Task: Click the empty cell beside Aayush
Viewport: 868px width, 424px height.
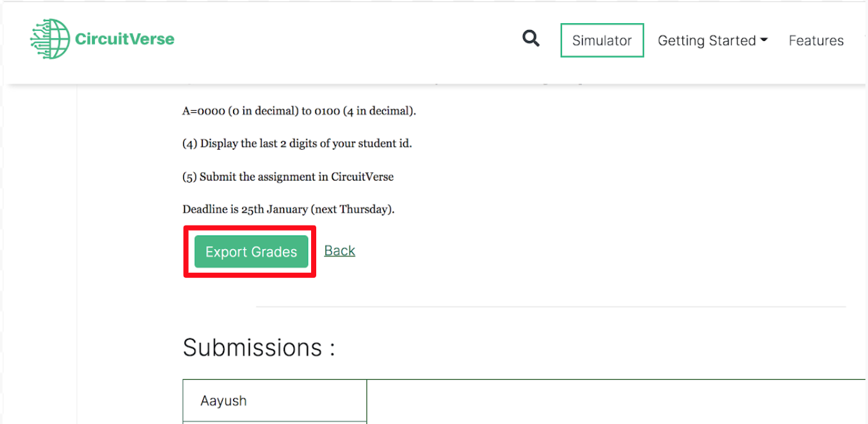Action: click(x=615, y=401)
